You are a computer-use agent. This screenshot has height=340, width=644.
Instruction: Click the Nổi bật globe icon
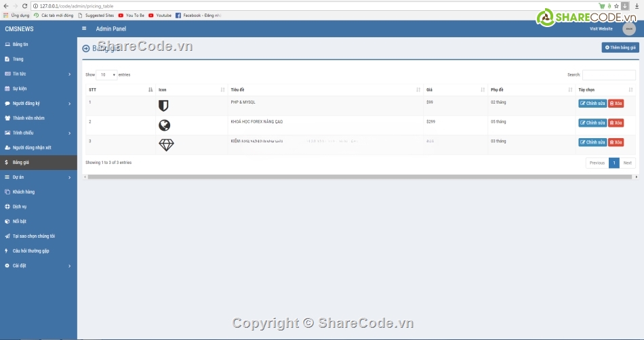click(7, 221)
